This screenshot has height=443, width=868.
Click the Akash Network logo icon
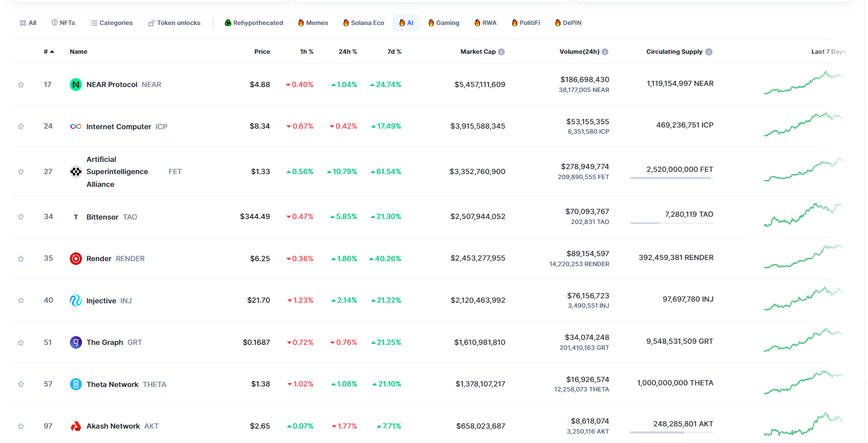[x=76, y=426]
